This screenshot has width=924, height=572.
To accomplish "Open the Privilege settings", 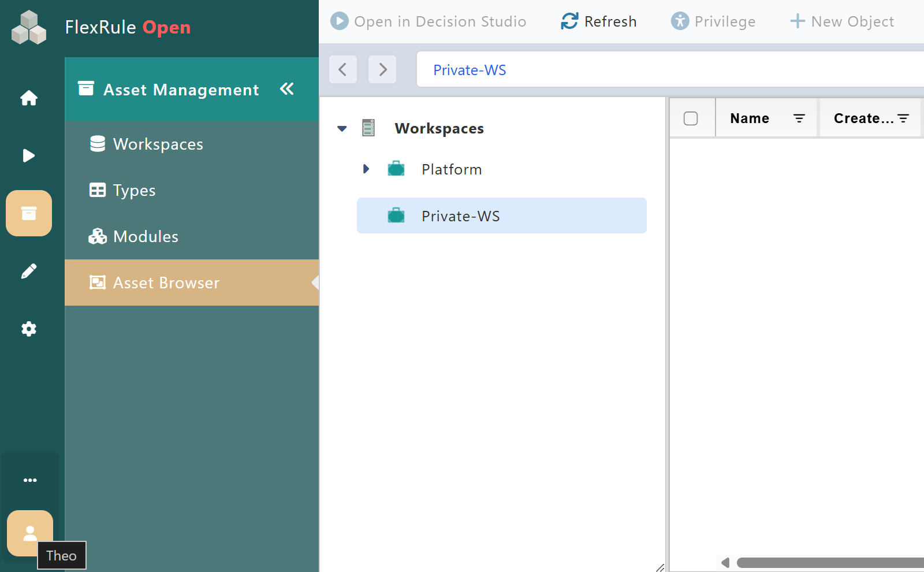I will click(x=713, y=21).
